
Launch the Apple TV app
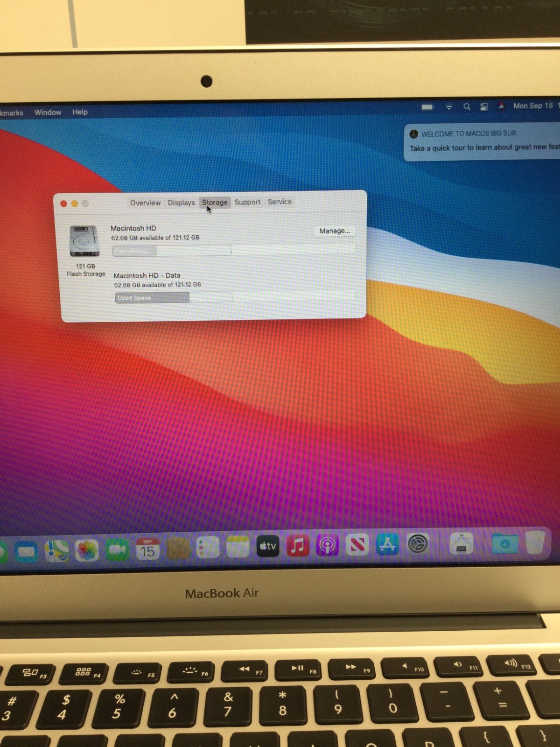268,546
